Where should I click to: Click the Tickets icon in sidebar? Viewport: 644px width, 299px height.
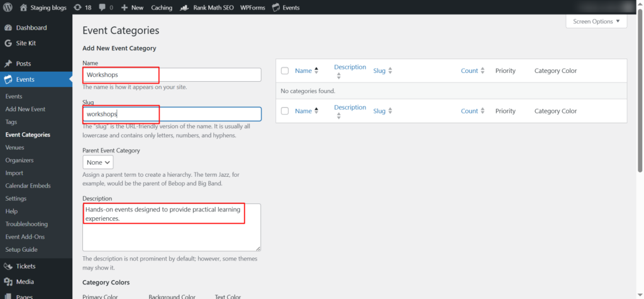tap(8, 266)
